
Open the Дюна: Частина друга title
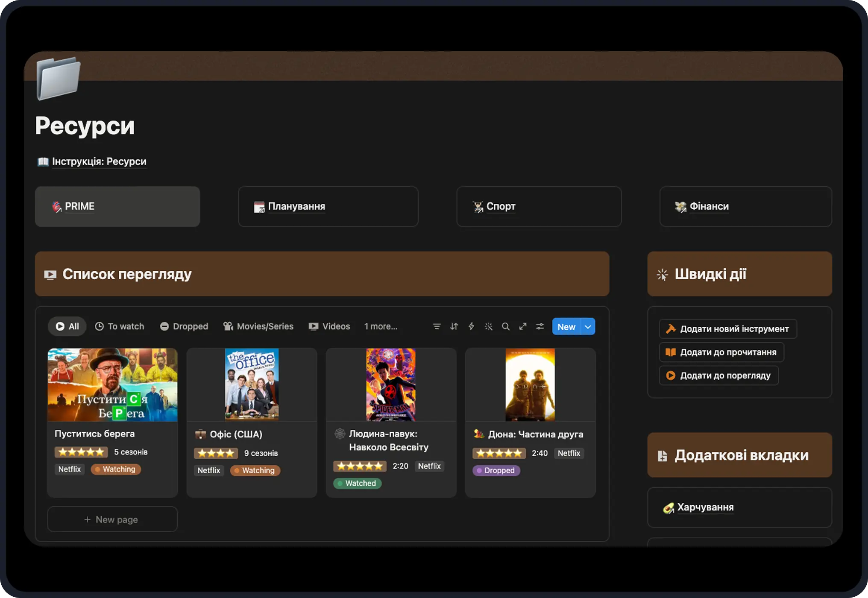536,434
